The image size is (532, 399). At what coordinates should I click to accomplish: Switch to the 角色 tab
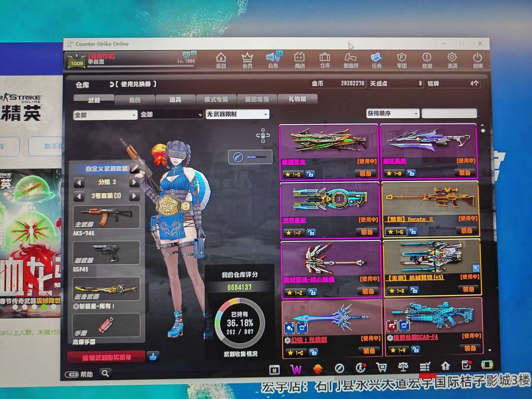134,100
